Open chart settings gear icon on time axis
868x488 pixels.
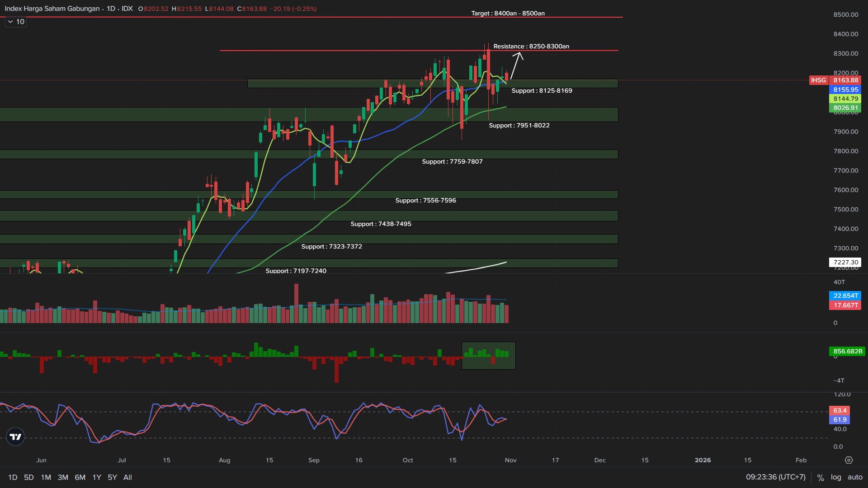[x=849, y=460]
